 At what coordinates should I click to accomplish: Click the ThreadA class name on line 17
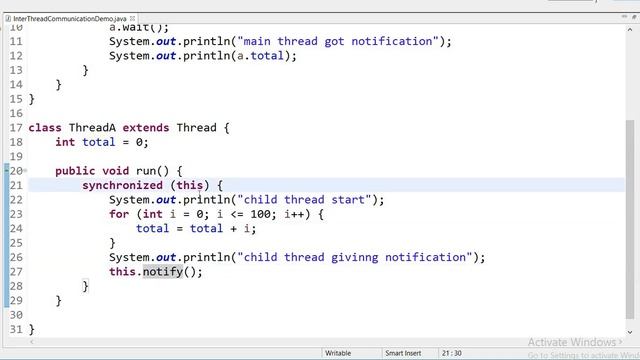(x=92, y=128)
